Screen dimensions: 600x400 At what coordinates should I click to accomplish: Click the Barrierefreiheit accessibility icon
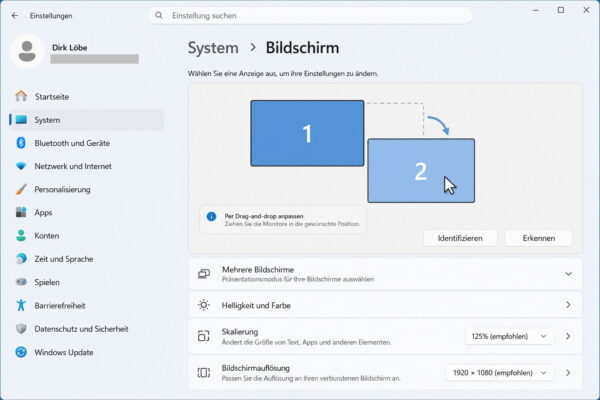(x=21, y=305)
